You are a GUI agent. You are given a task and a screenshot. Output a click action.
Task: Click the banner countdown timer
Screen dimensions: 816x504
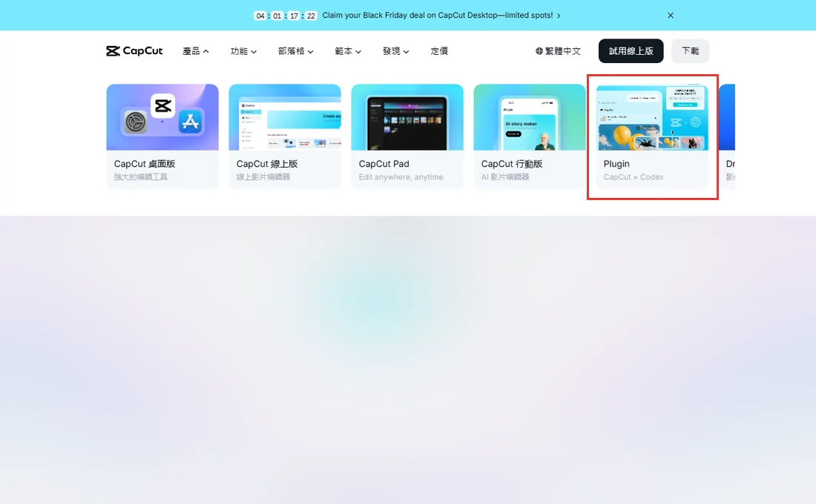(285, 16)
